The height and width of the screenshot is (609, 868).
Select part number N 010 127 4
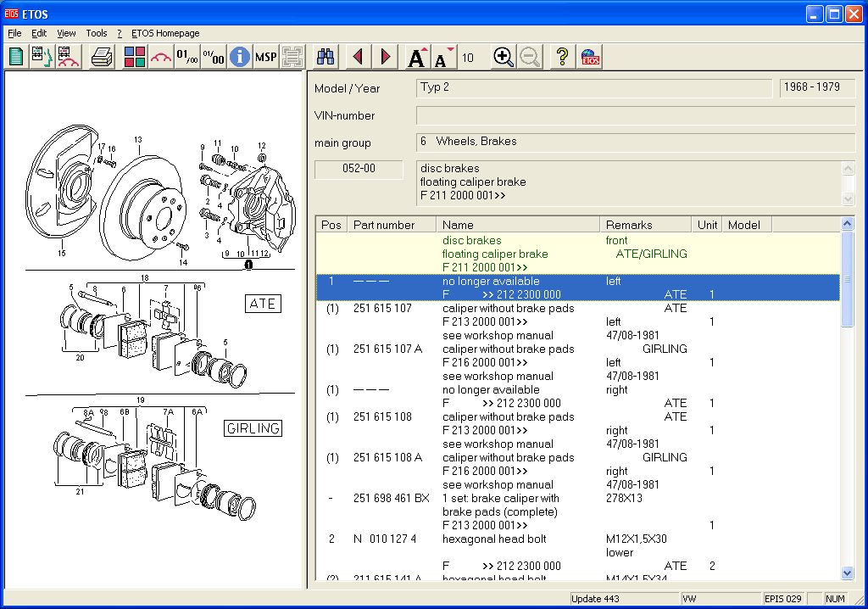[385, 539]
